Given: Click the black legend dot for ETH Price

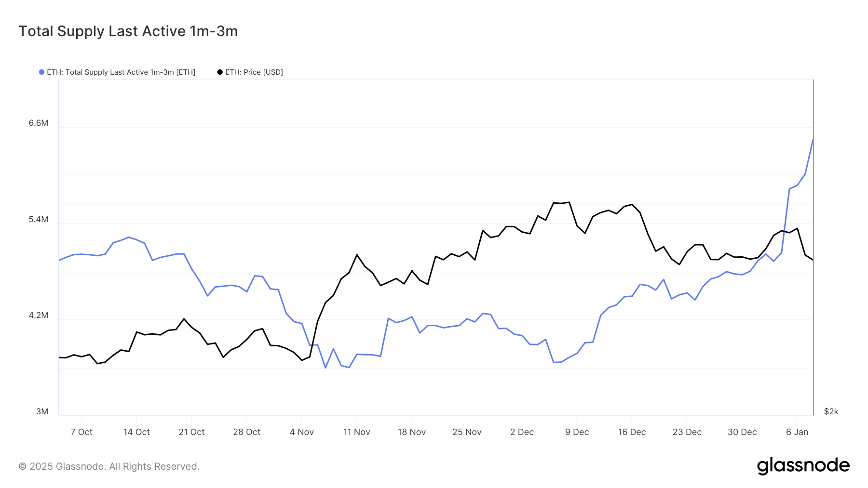Looking at the screenshot, I should pos(220,72).
